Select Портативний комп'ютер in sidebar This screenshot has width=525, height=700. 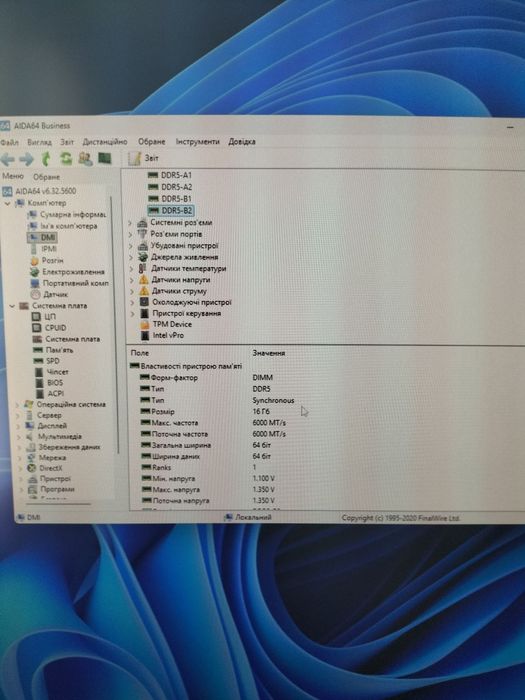coord(70,283)
